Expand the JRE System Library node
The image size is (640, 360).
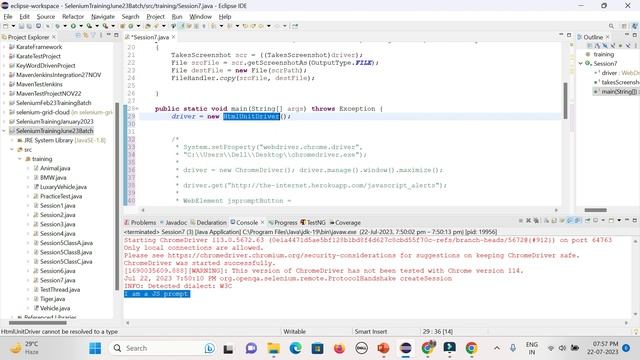(12, 140)
